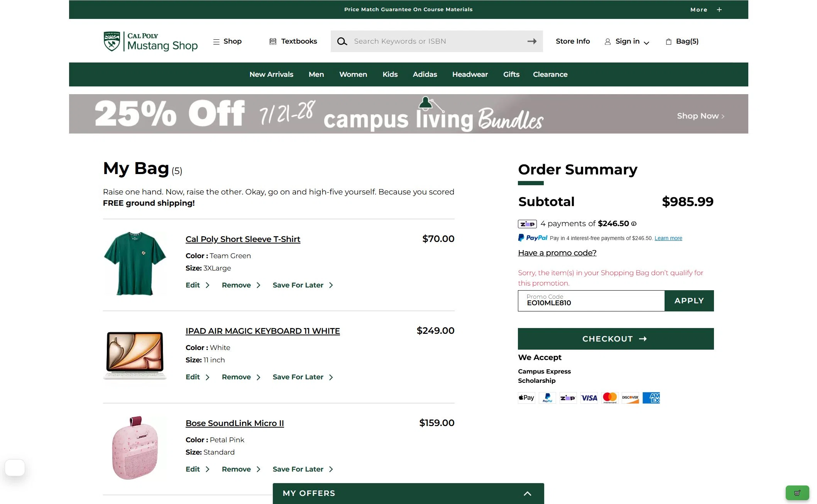Click the search magnifier icon

(x=342, y=41)
